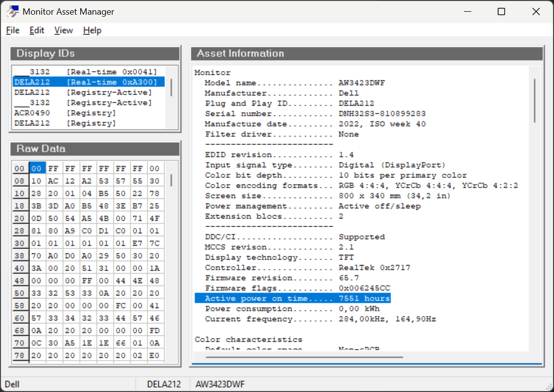
Task: Click the Model name AW3423DWF line
Action: pyautogui.click(x=295, y=83)
